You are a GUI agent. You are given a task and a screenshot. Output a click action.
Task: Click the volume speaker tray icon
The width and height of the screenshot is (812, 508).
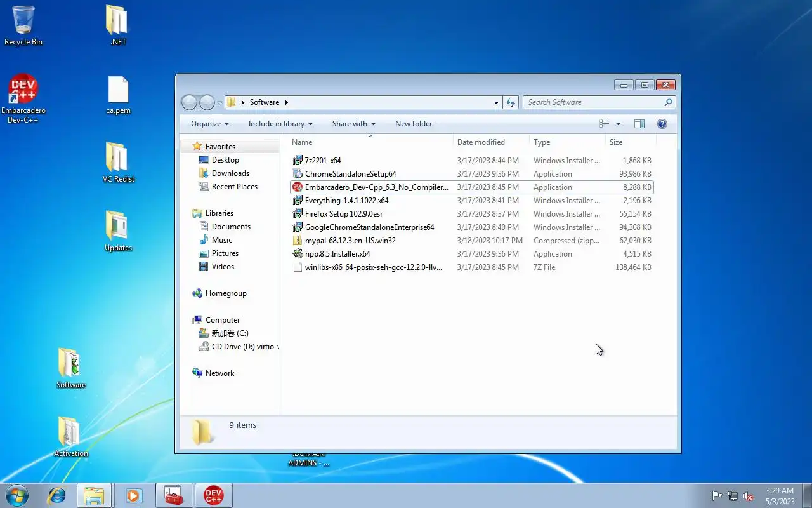point(749,496)
